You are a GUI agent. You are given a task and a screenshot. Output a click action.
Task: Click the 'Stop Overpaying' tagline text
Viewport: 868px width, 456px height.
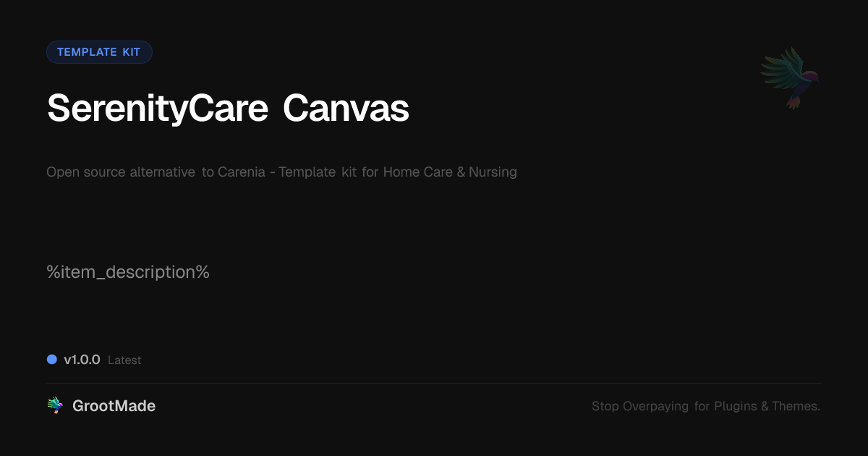click(640, 407)
